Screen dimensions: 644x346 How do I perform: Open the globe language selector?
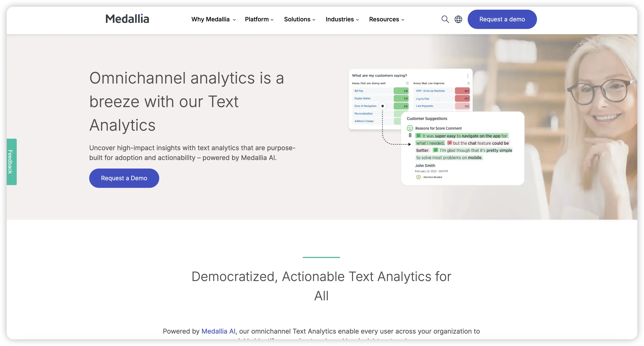tap(458, 19)
